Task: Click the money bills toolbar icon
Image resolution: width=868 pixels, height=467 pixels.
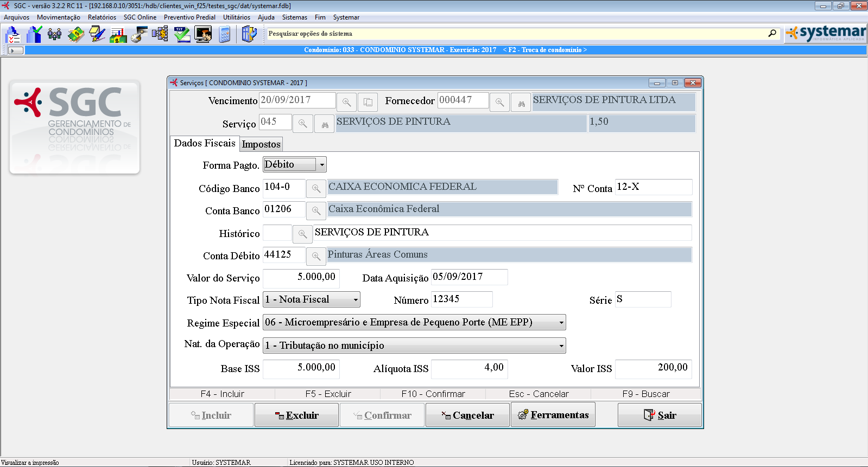Action: coord(76,35)
